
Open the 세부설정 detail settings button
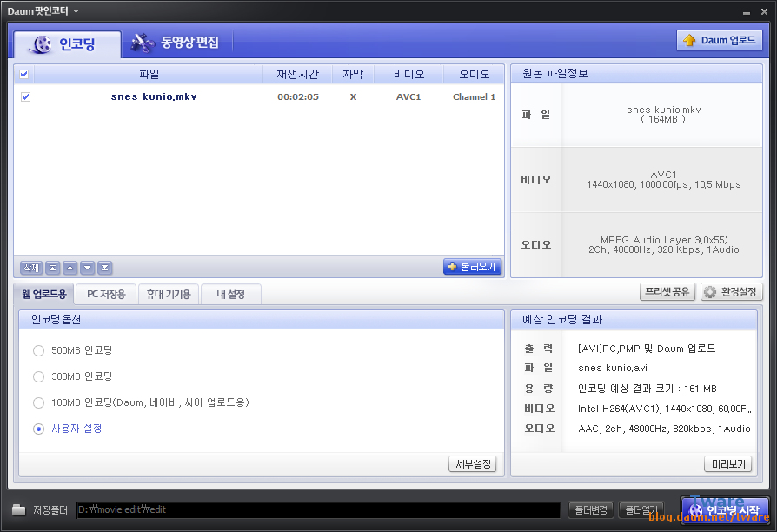click(x=473, y=464)
